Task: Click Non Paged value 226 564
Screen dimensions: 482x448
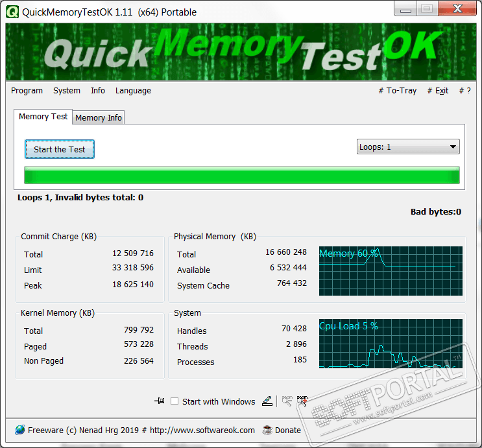Action: tap(139, 360)
